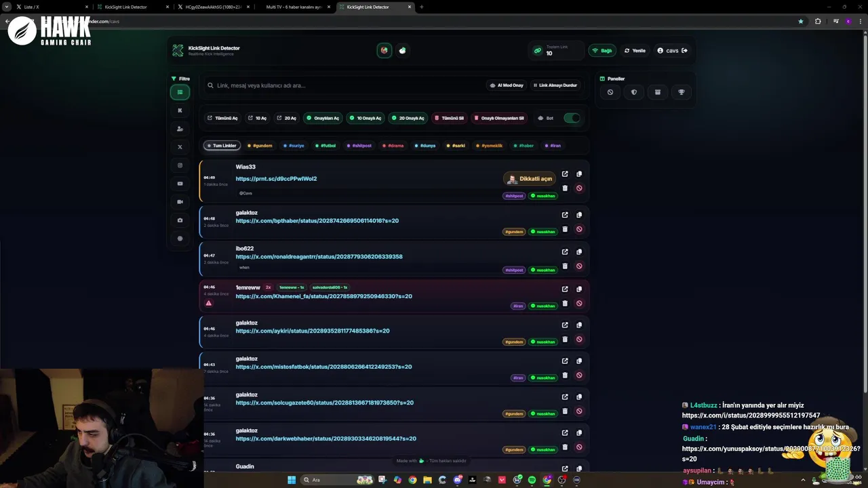Click the 10 Aç button
This screenshot has width=868, height=488.
(x=257, y=118)
